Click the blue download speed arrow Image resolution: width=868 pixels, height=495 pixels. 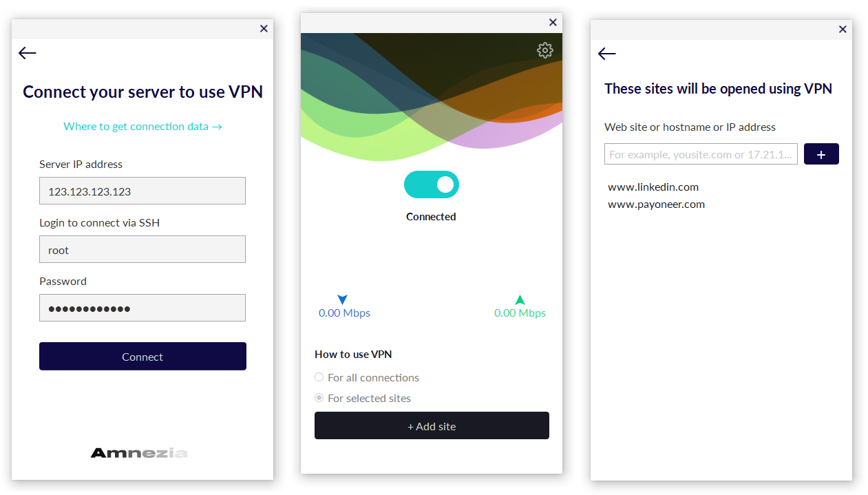click(x=343, y=299)
